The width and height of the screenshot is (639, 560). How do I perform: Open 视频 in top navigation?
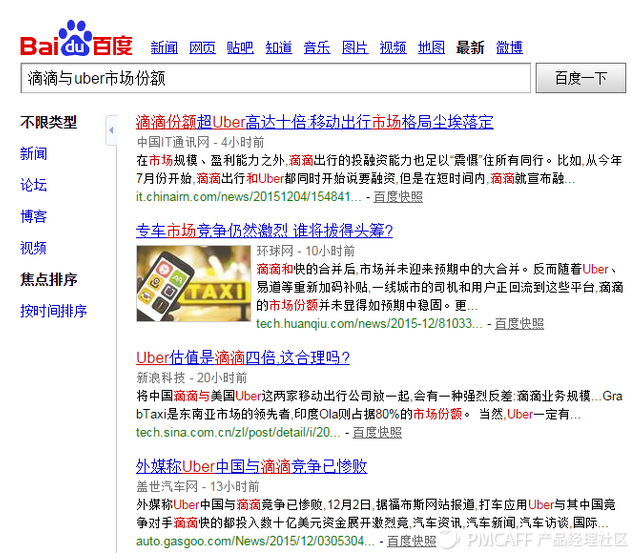click(393, 48)
